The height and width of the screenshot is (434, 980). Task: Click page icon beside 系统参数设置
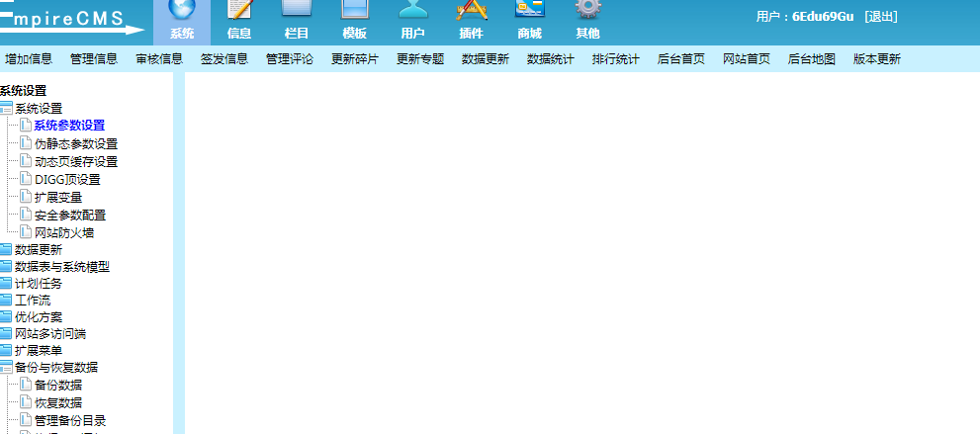pos(26,125)
